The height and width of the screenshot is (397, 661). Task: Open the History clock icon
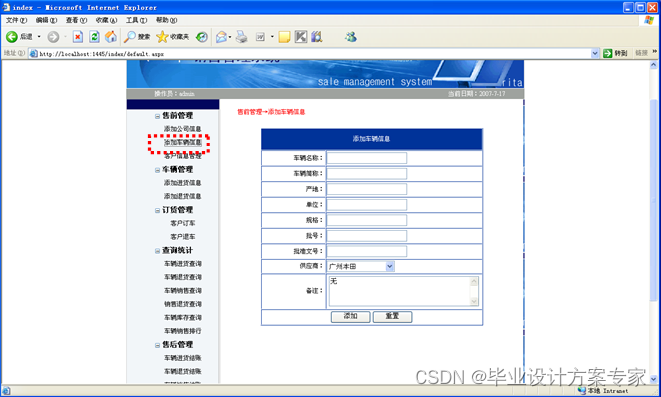pyautogui.click(x=202, y=37)
